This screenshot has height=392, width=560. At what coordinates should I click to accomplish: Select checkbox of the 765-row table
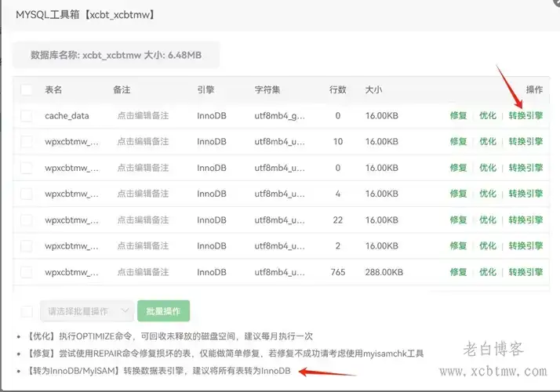[x=27, y=272]
